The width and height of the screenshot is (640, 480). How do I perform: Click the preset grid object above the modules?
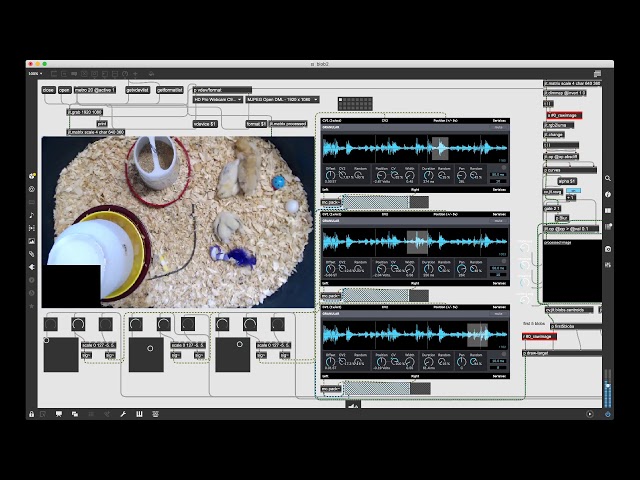coord(355,104)
